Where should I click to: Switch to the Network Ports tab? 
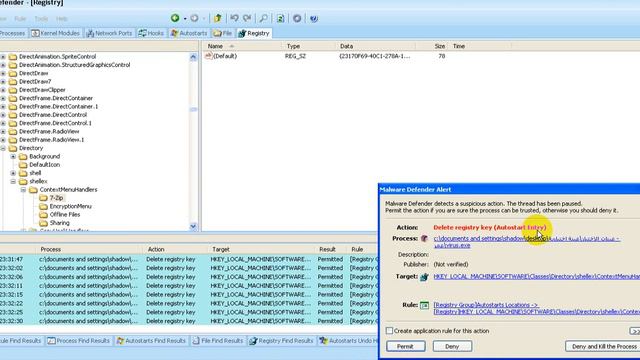pos(109,33)
